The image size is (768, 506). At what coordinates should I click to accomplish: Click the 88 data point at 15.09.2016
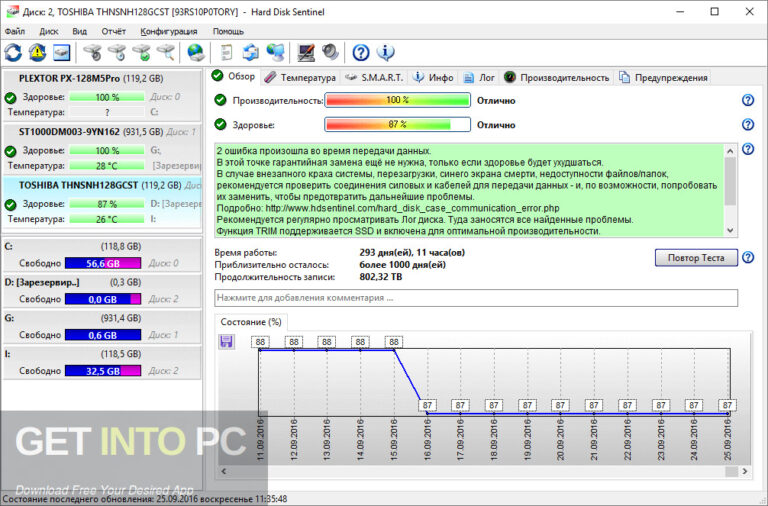[394, 342]
